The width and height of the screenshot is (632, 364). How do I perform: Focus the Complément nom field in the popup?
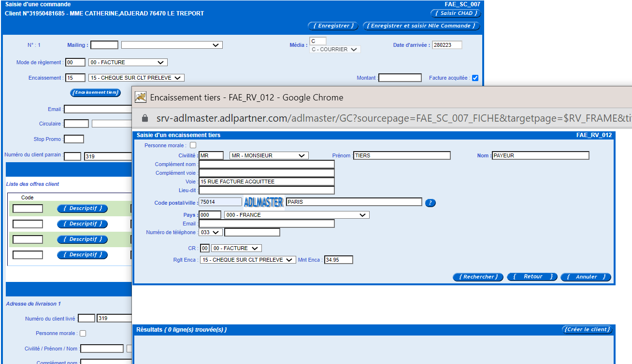click(267, 164)
